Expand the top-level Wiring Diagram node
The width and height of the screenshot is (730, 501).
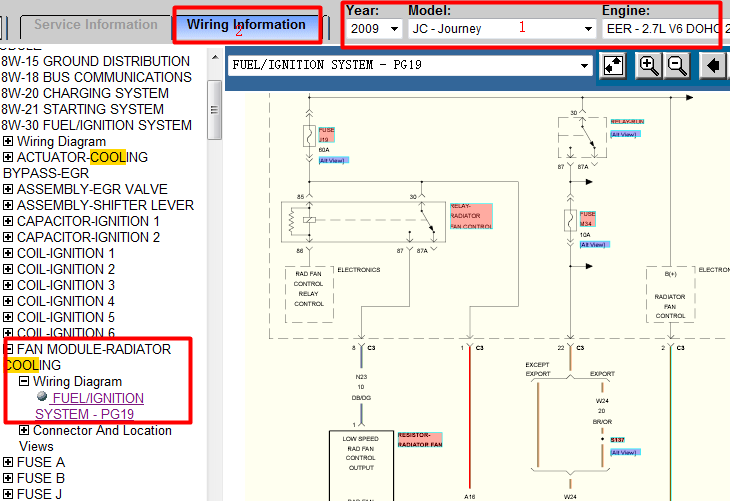8,141
